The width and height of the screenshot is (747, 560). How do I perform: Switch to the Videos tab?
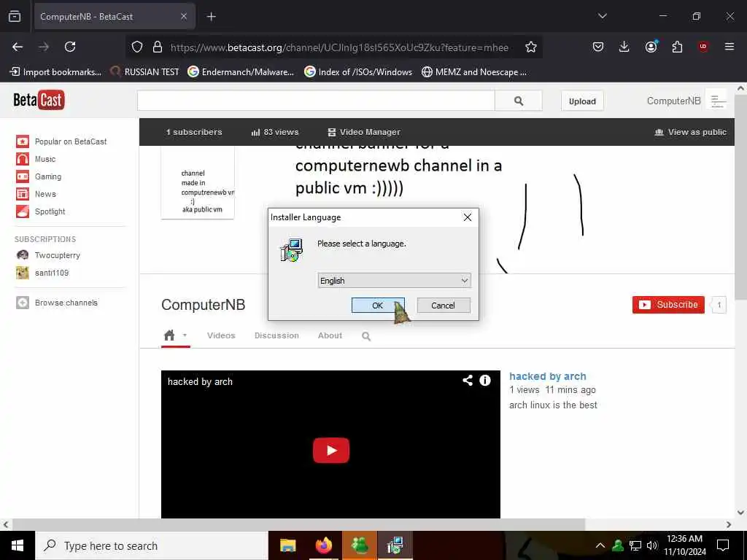point(221,335)
